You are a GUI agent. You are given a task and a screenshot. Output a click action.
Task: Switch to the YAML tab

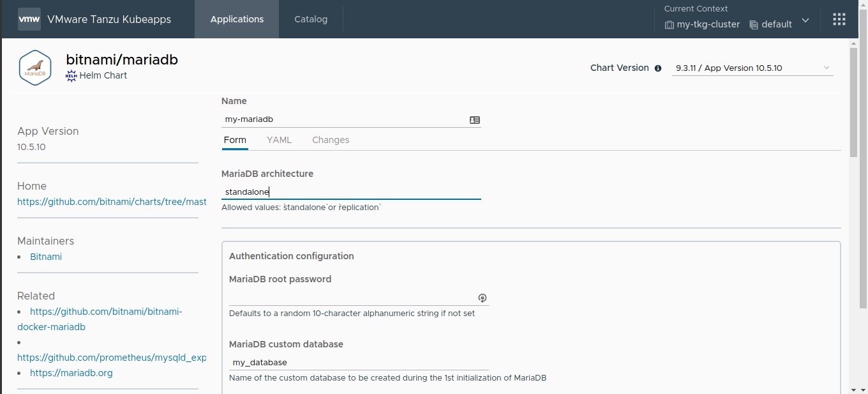pos(279,139)
